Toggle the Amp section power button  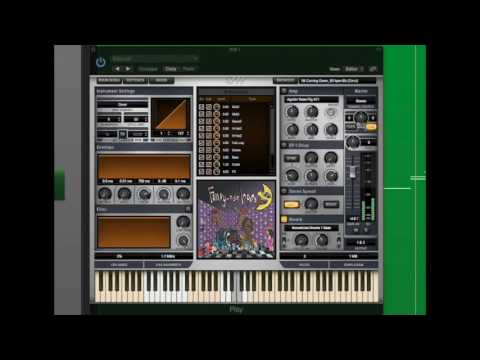coord(284,91)
